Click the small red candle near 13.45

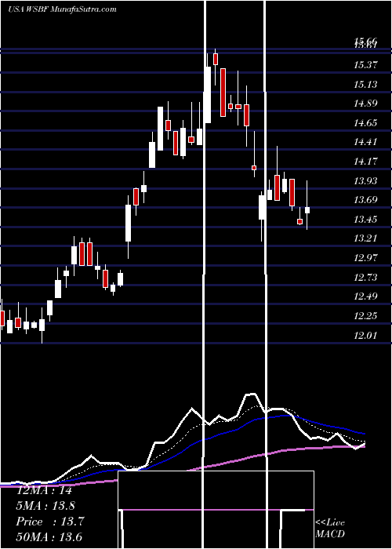coord(299,221)
